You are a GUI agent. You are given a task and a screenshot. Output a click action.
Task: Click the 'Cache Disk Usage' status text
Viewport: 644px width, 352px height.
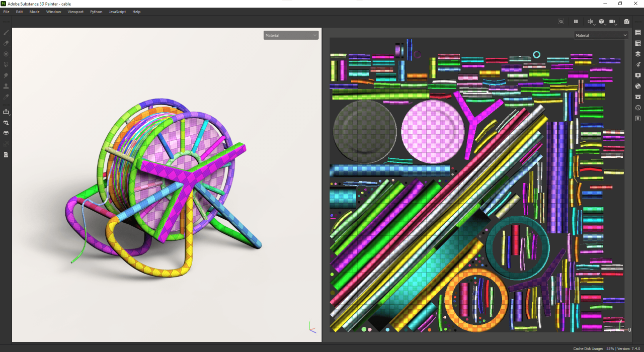coord(588,348)
